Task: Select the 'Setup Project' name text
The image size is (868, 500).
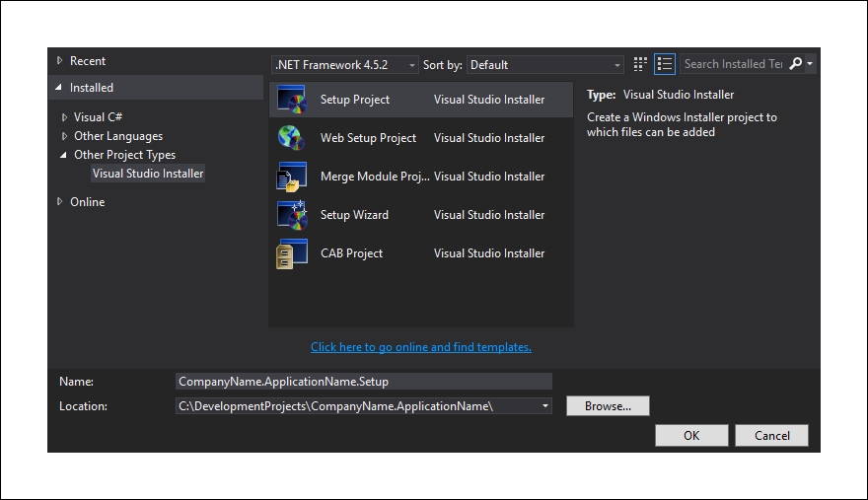Action: click(355, 100)
